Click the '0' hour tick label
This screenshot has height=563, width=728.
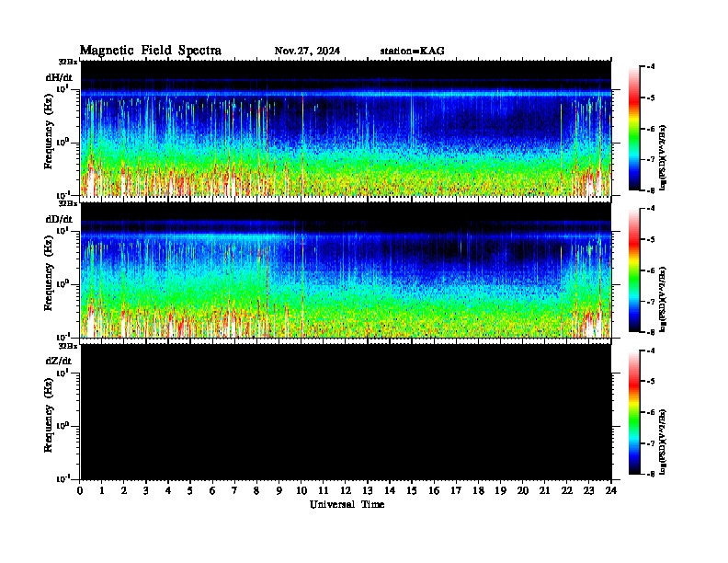80,491
